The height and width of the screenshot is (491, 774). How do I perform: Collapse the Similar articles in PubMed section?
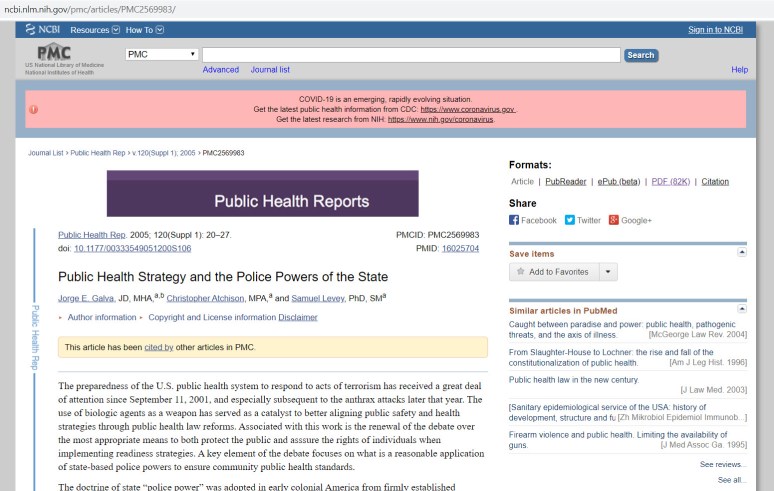[741, 310]
